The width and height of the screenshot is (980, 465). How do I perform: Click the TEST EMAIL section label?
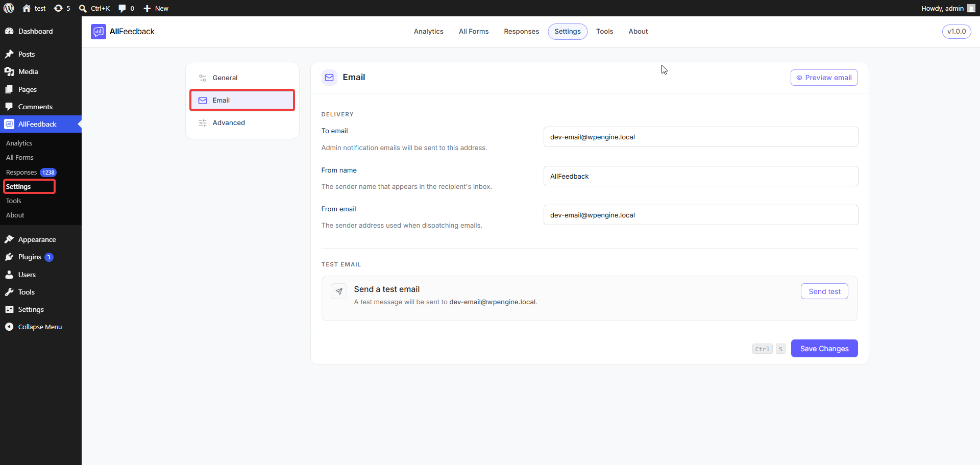(x=341, y=264)
